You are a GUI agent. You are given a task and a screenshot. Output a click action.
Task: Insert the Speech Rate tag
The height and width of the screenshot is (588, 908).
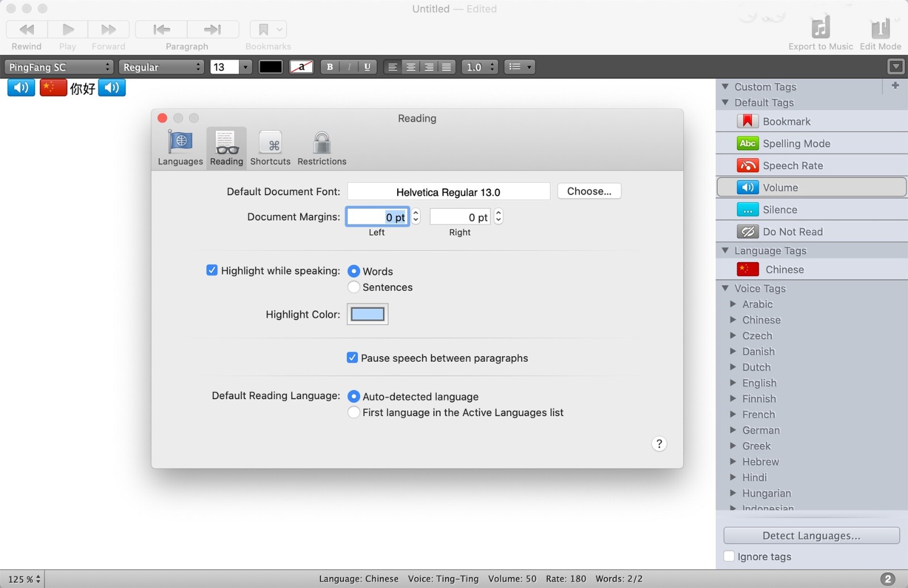point(812,166)
